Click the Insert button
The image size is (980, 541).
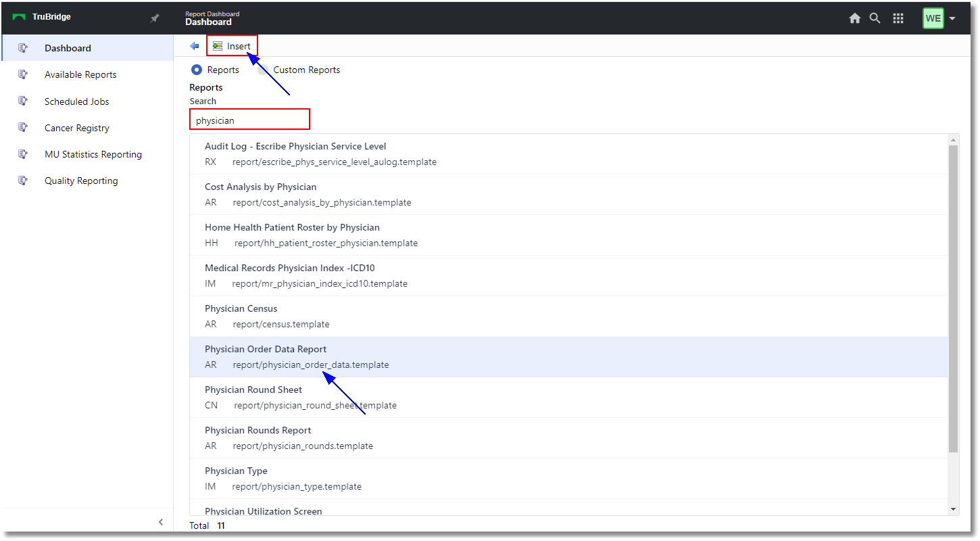click(232, 46)
